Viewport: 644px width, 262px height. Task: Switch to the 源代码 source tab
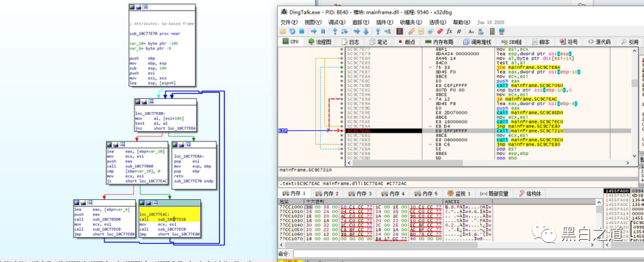[x=599, y=42]
